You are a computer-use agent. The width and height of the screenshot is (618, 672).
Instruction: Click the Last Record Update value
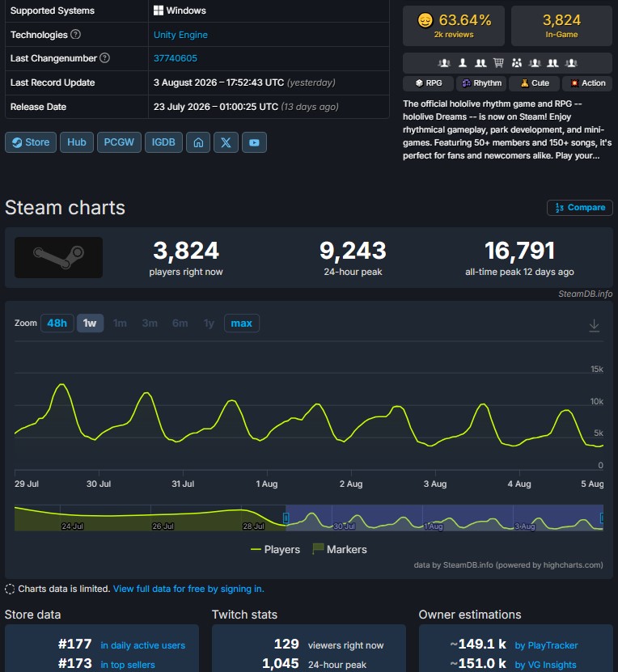click(244, 82)
